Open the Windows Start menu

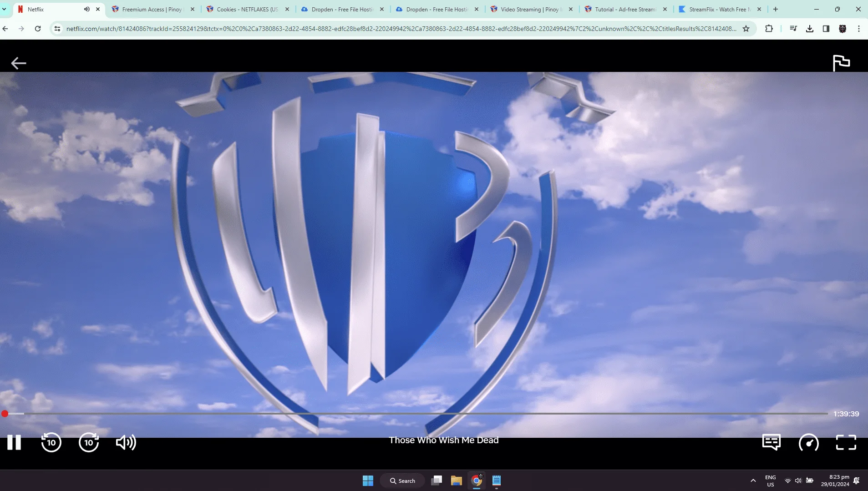[x=368, y=481]
